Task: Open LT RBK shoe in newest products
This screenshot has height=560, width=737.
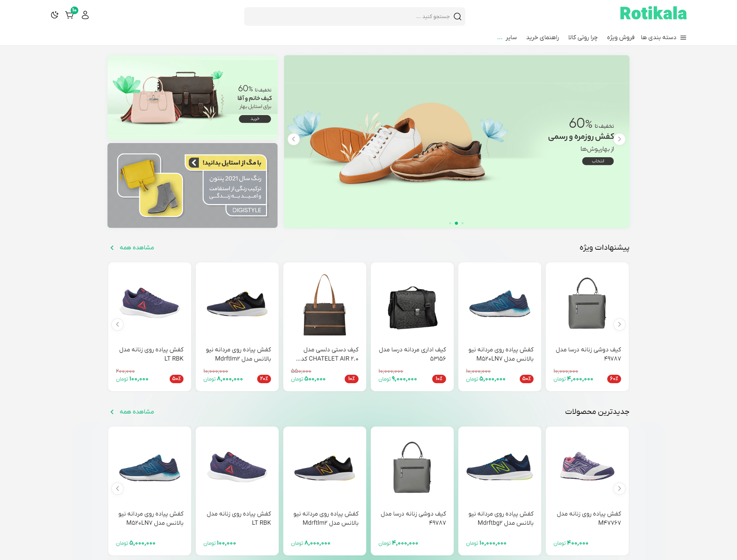Action: coord(237,467)
